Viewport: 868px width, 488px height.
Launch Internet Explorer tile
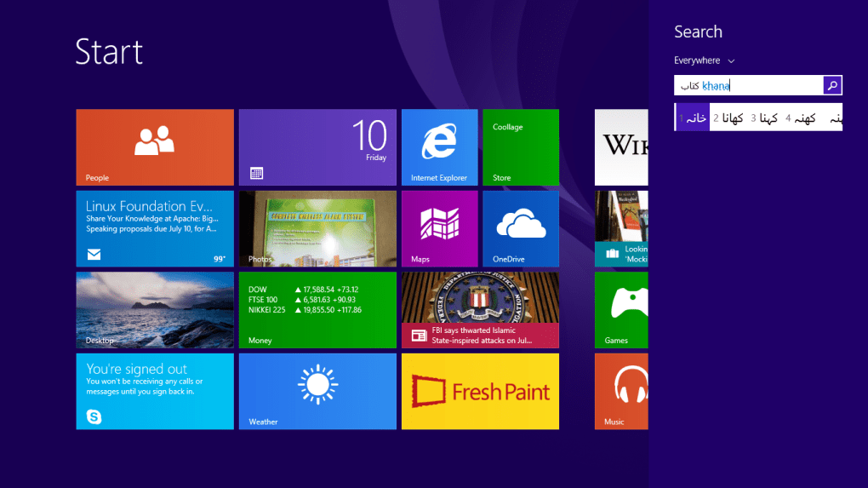tap(439, 146)
